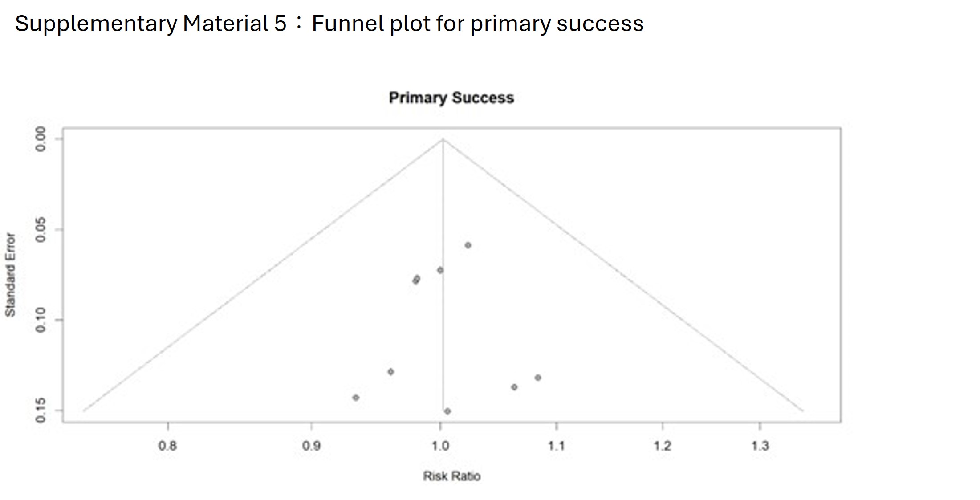Click the 1.3 tick label on x-axis
This screenshot has height=500, width=980.
point(760,446)
